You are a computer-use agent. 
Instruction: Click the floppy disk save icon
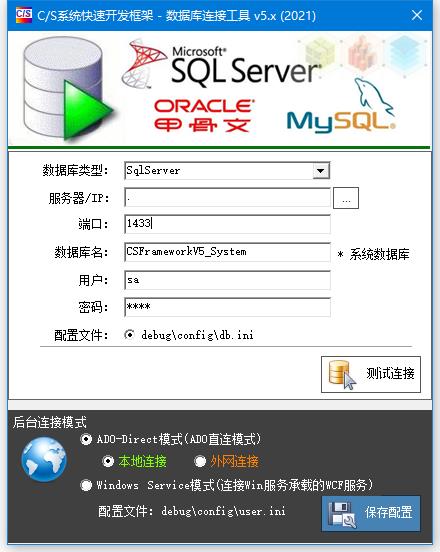click(342, 514)
